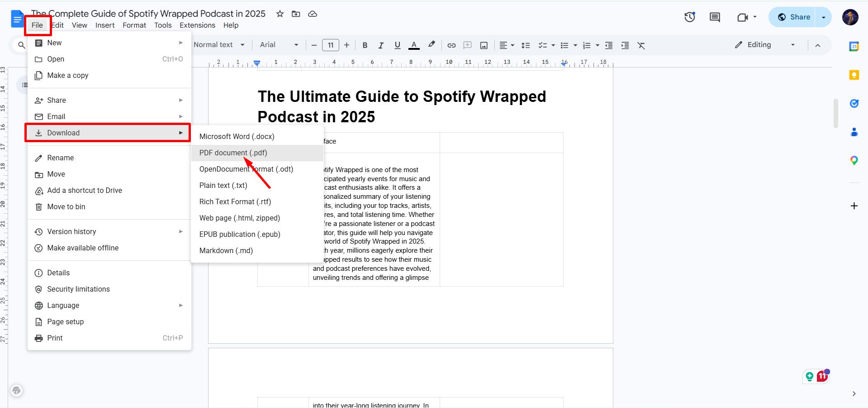This screenshot has width=868, height=408.
Task: Open the Tools menu
Action: tap(163, 25)
